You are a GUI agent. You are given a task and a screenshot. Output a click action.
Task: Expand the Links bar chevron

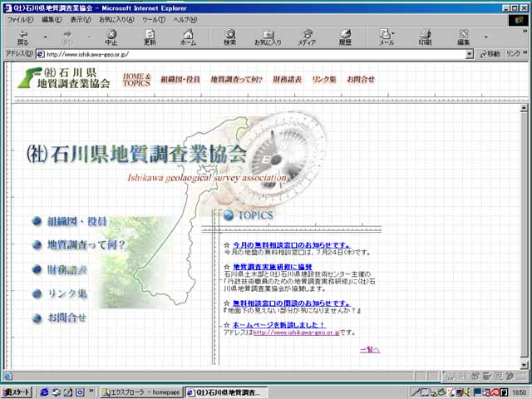[525, 52]
